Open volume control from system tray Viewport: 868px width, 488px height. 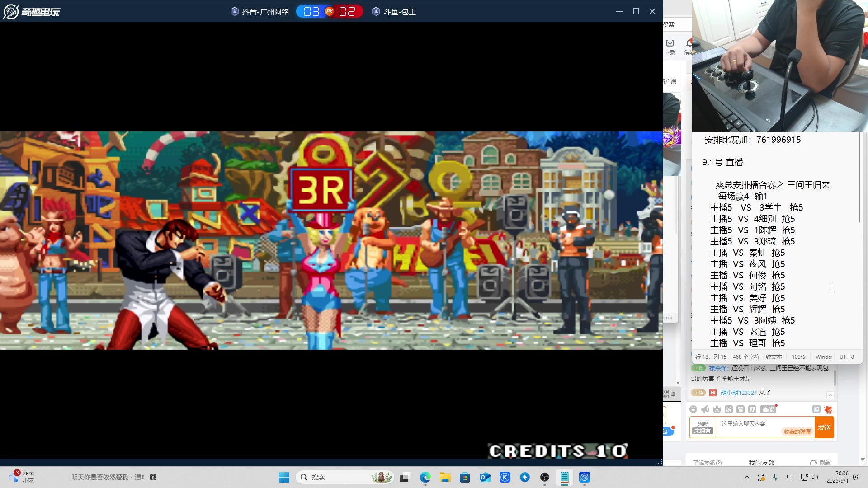(815, 477)
